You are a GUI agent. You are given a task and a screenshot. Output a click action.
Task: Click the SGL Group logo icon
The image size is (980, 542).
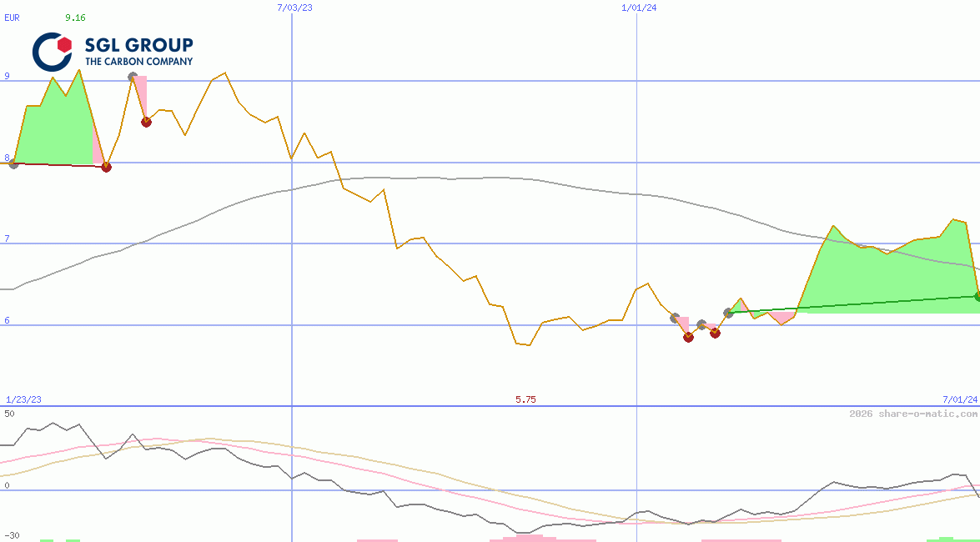52,51
